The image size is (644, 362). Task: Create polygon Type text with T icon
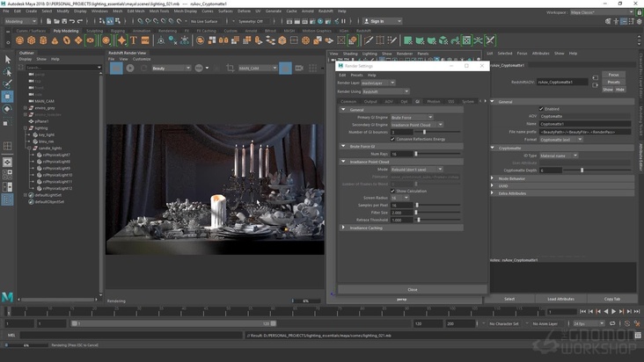tap(134, 40)
